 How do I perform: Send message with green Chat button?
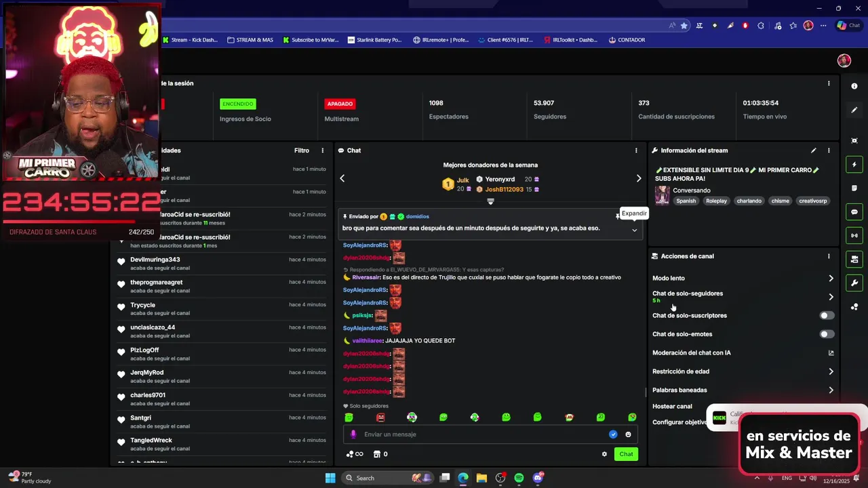[626, 454]
